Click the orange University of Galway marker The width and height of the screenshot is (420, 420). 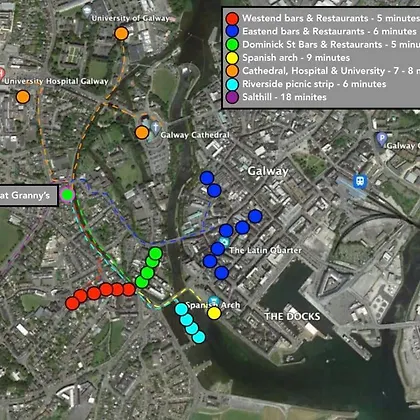tap(121, 34)
